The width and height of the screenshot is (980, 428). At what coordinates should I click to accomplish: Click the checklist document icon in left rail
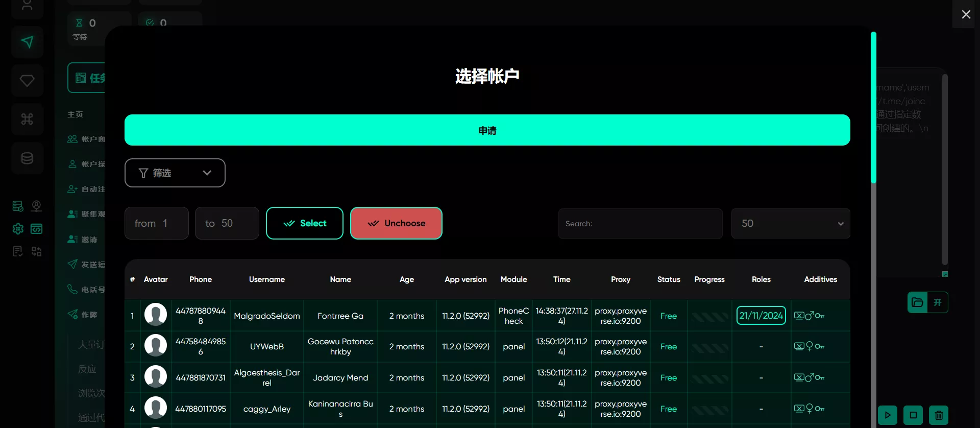tap(18, 251)
